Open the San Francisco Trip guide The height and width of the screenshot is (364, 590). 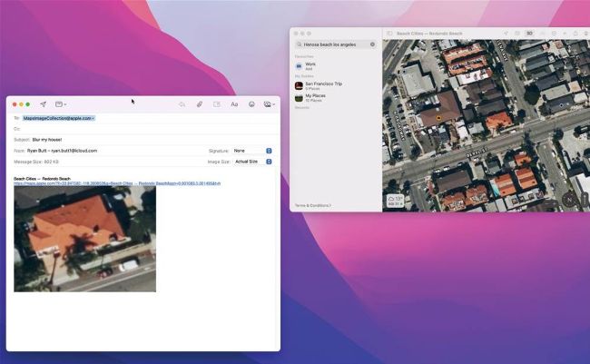click(x=323, y=84)
